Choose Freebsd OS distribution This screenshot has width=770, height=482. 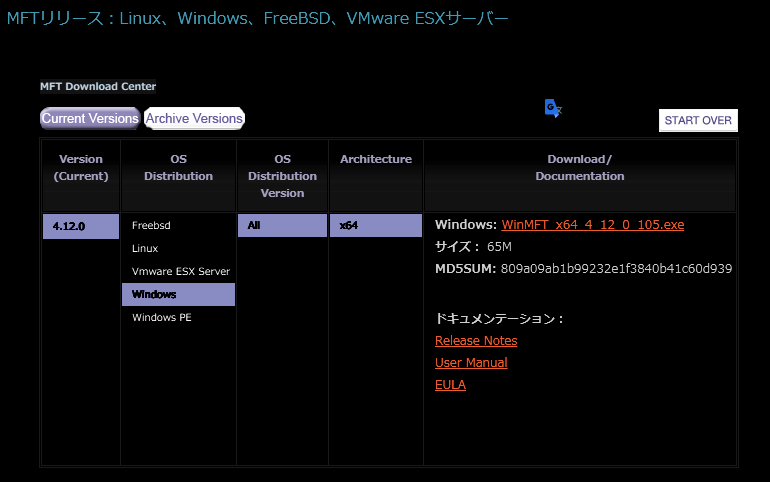click(x=151, y=225)
